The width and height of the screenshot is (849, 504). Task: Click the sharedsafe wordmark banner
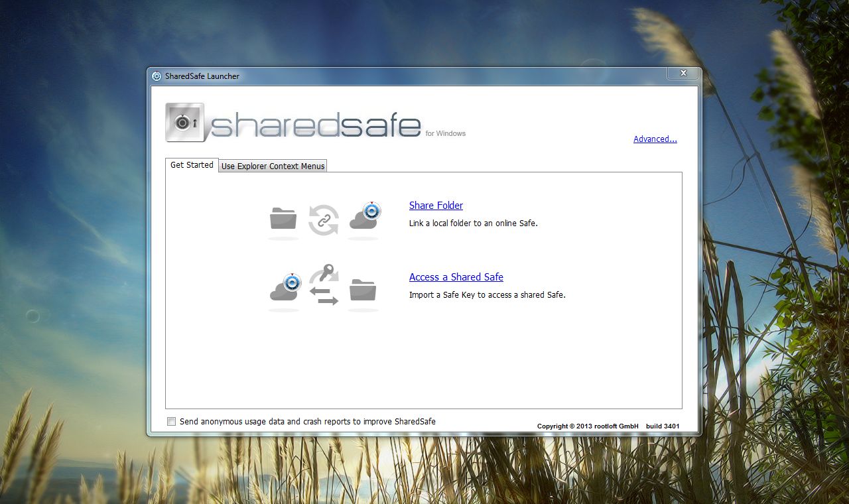tap(316, 125)
